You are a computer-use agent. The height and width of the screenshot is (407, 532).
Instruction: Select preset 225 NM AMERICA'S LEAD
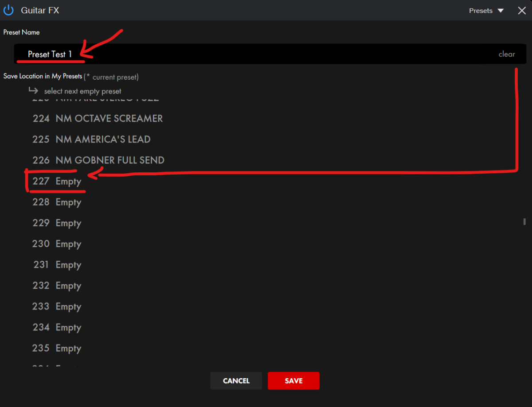pyautogui.click(x=91, y=139)
